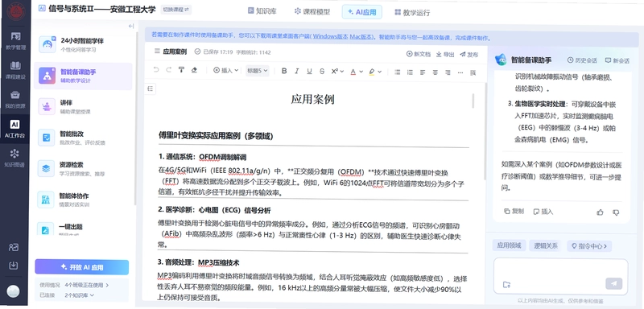
Task: Expand the 2个知识库 dropdown
Action: (79, 295)
